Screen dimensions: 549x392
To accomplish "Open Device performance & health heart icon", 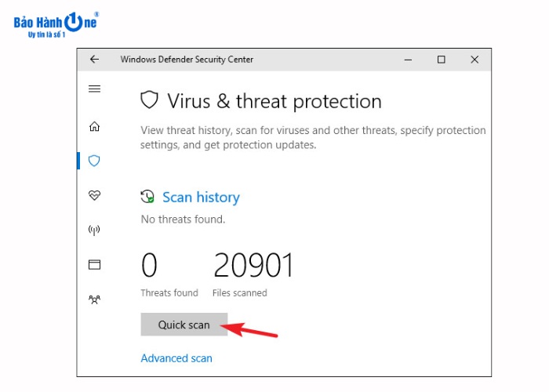I will (94, 195).
